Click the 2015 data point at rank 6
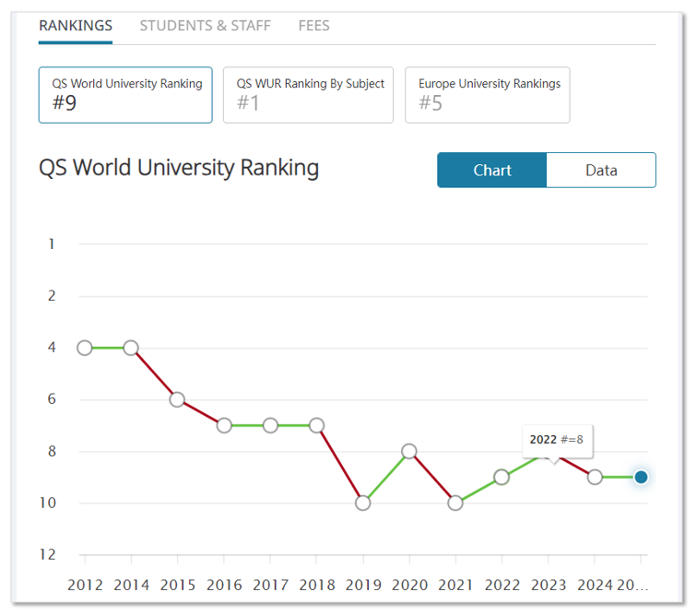 click(x=177, y=399)
